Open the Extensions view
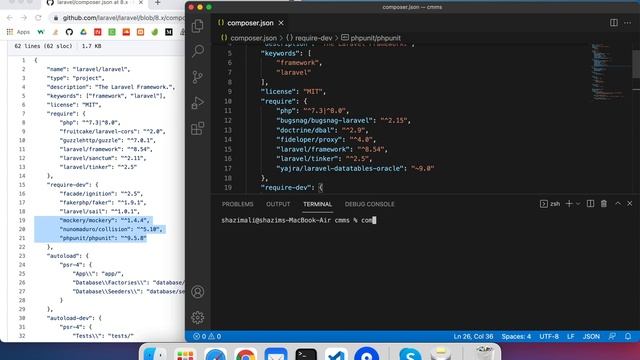640x360 pixels. pyautogui.click(x=198, y=128)
